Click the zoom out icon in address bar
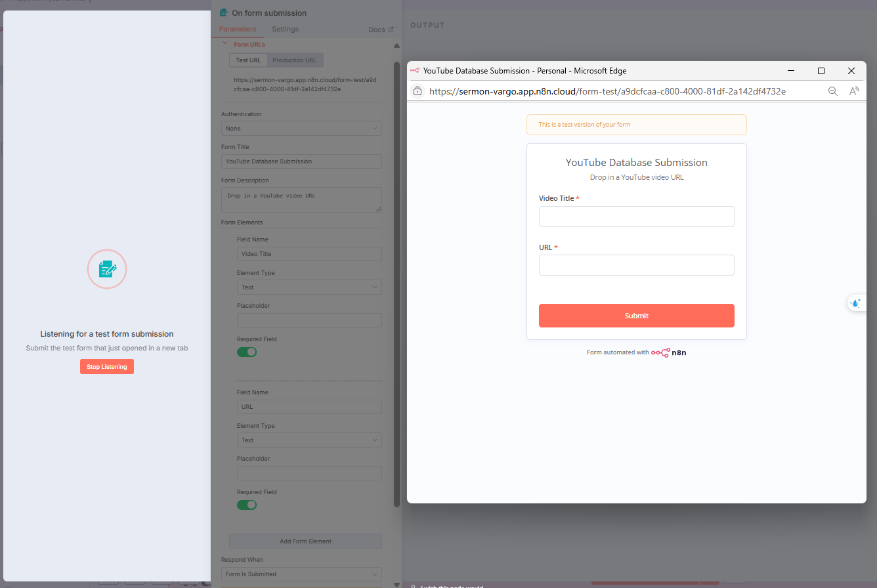The image size is (877, 588). [x=832, y=91]
